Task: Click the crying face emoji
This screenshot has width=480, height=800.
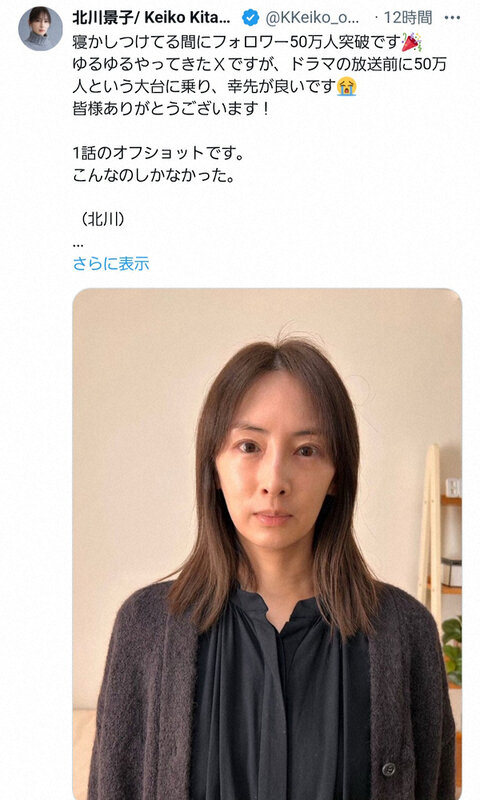Action: [x=347, y=86]
